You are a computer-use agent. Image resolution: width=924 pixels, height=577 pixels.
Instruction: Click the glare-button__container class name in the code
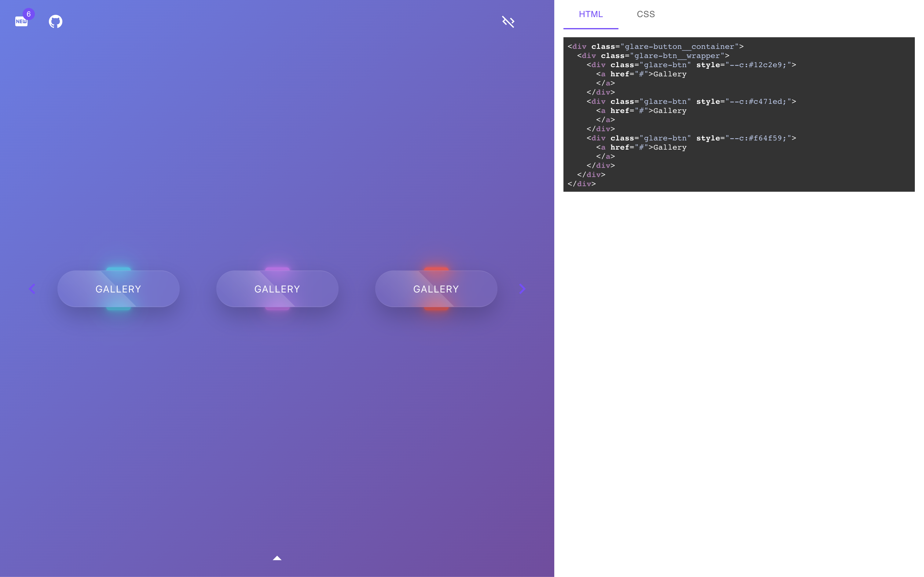pos(679,46)
